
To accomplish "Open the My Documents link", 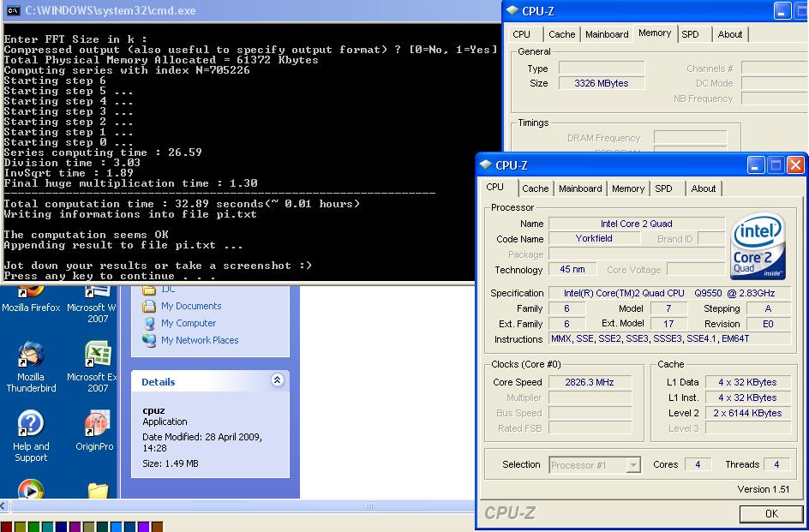I will [x=191, y=307].
